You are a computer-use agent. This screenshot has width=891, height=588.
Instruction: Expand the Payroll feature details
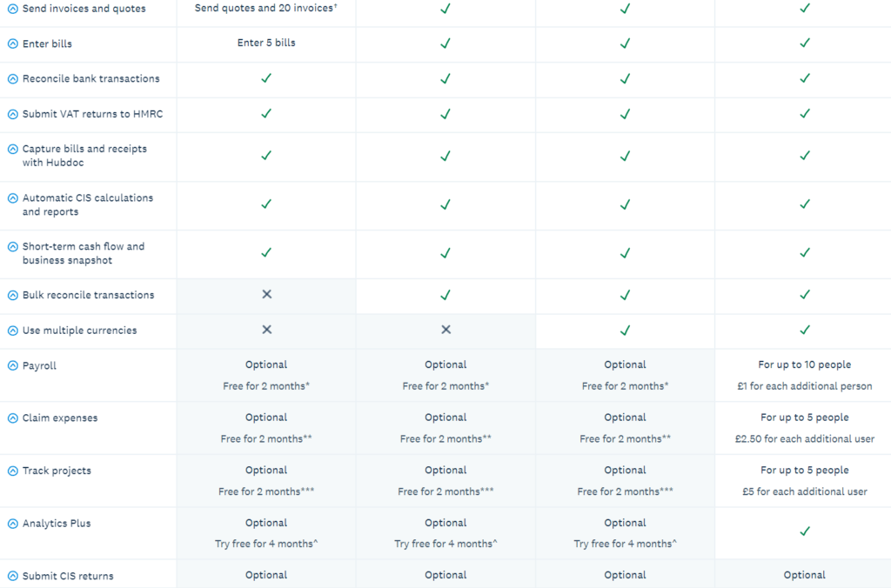(12, 366)
